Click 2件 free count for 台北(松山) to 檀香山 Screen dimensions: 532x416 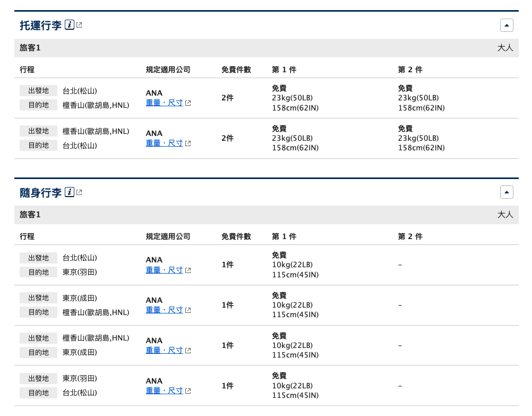[227, 98]
